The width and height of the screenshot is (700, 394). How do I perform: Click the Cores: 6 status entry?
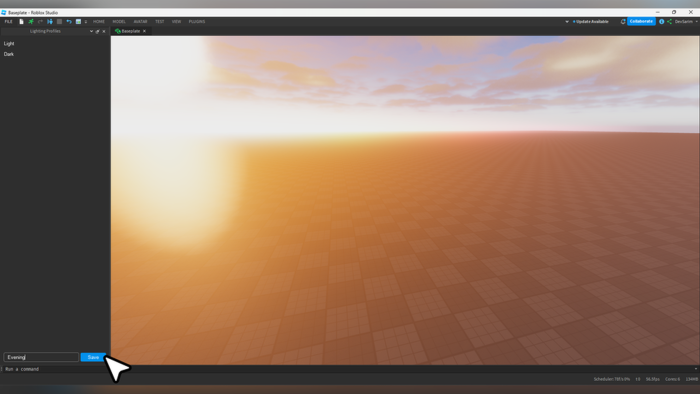click(x=672, y=379)
